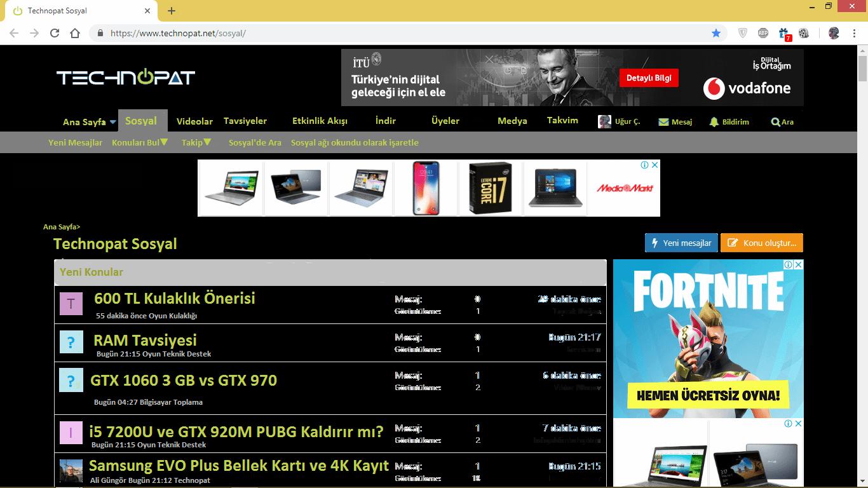Open the i5 7200U ve GTX 920M PUBG topic
Image resolution: width=868 pixels, height=488 pixels.
tap(236, 431)
